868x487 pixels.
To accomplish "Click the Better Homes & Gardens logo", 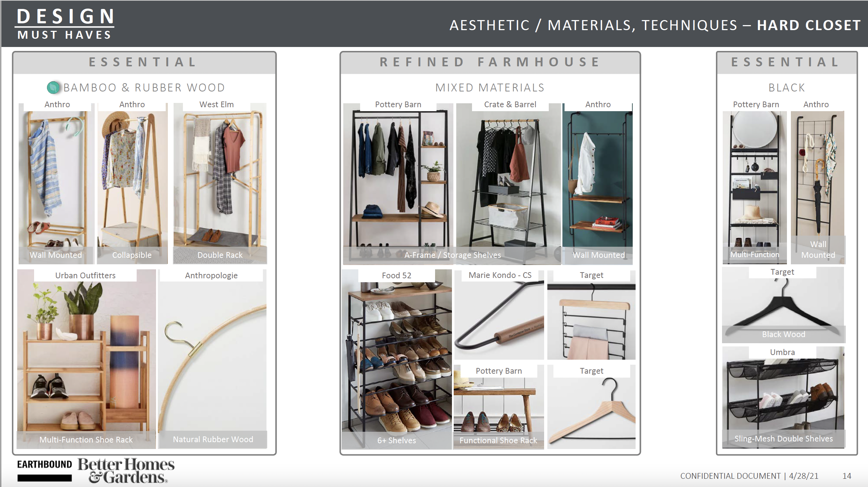I will pyautogui.click(x=126, y=471).
